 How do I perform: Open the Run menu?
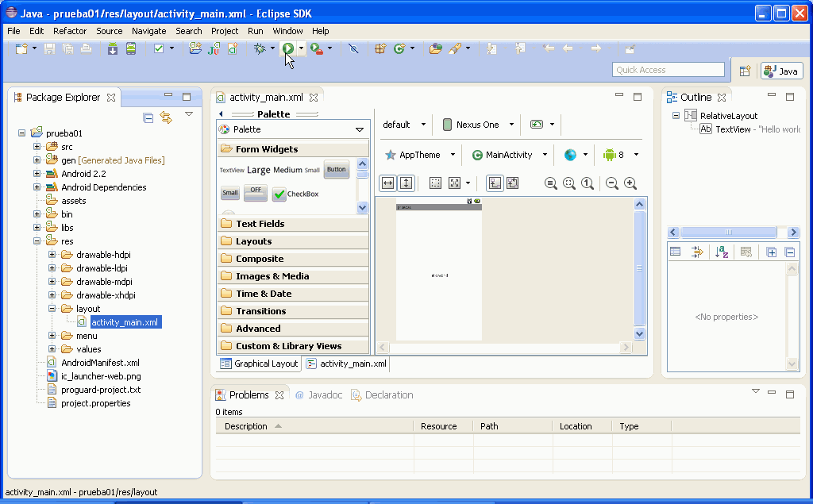[255, 31]
